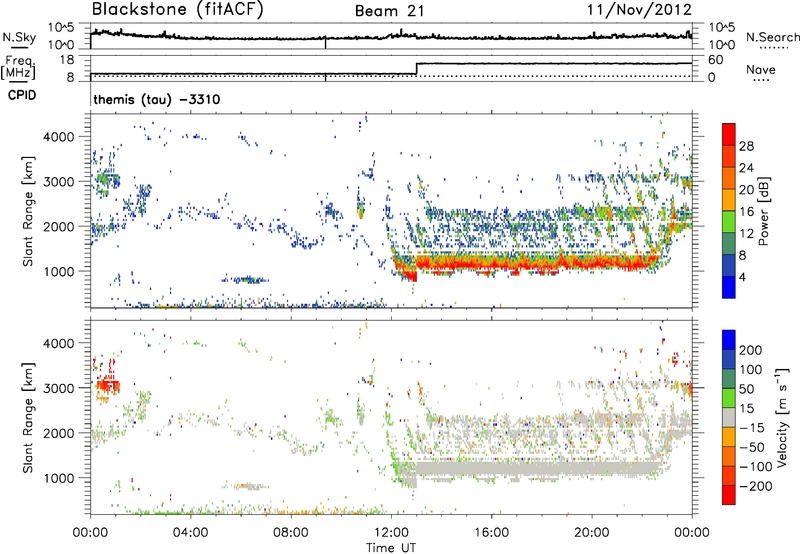Click the 'Blackstone (fitACF)' plot title
The height and width of the screenshot is (554, 800).
coord(177,9)
